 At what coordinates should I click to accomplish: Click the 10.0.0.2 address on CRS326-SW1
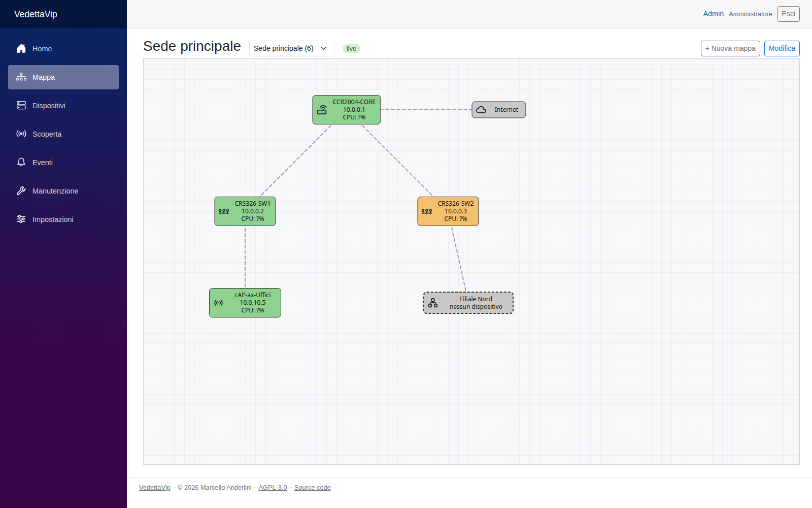coord(253,211)
